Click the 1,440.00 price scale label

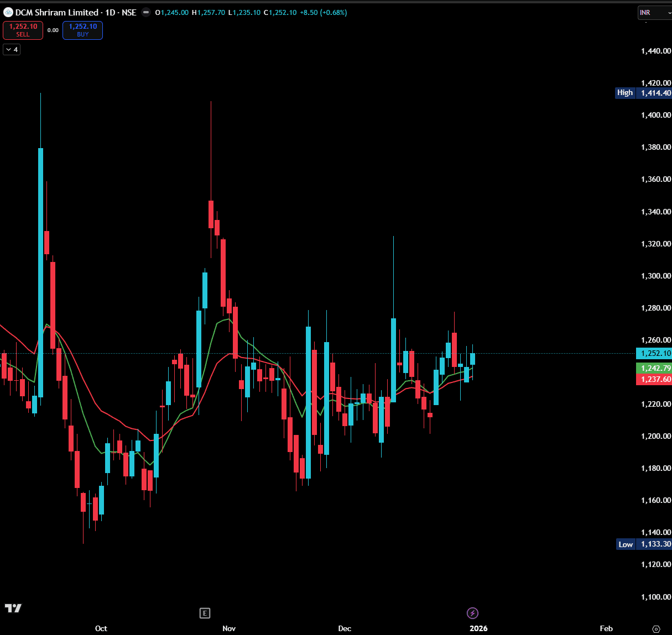click(x=655, y=51)
